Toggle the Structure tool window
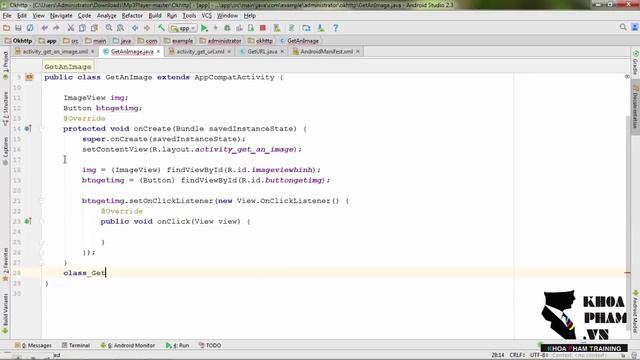640x360 pixels. point(5,109)
